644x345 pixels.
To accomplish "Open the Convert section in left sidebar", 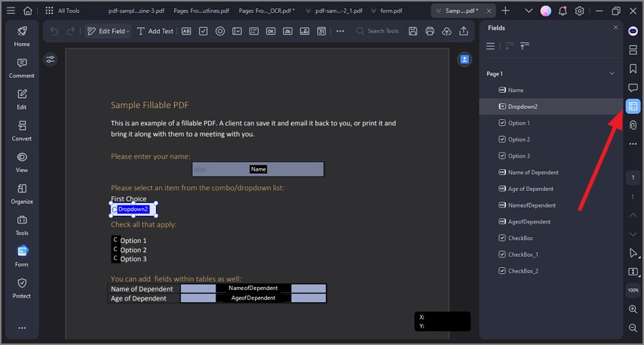I will click(22, 131).
